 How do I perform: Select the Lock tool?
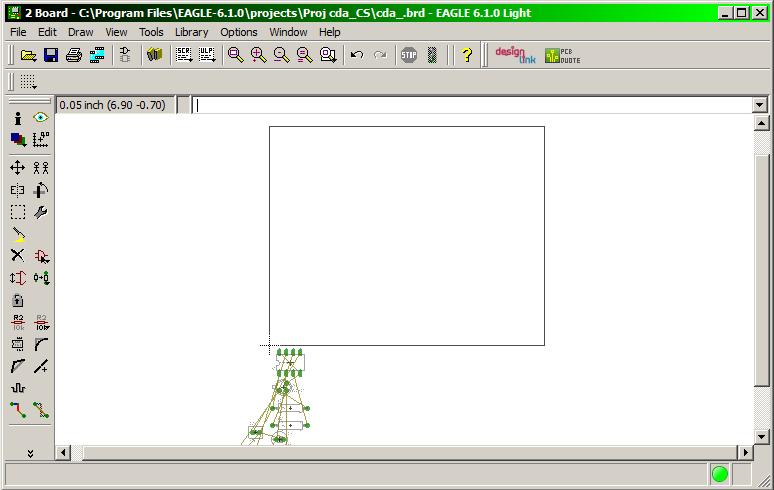click(x=18, y=300)
